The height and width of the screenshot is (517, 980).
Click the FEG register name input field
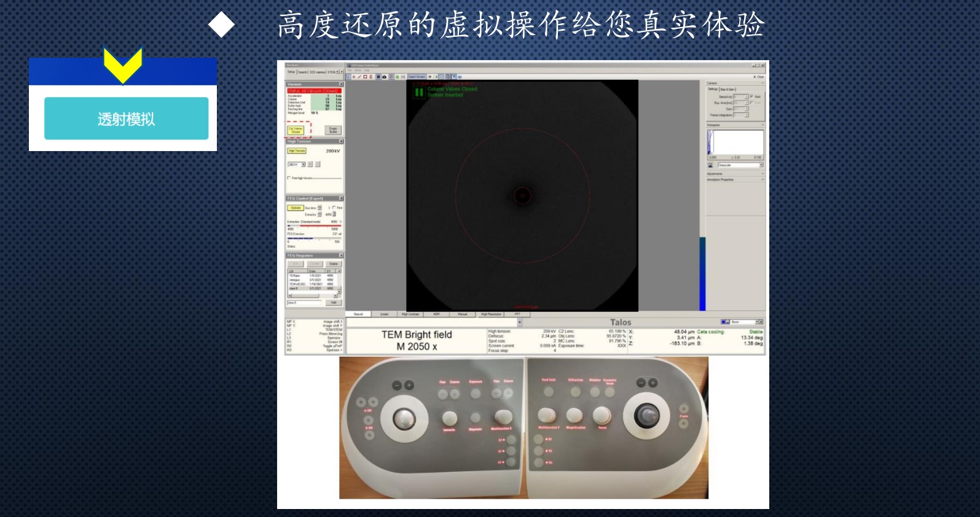click(x=305, y=303)
